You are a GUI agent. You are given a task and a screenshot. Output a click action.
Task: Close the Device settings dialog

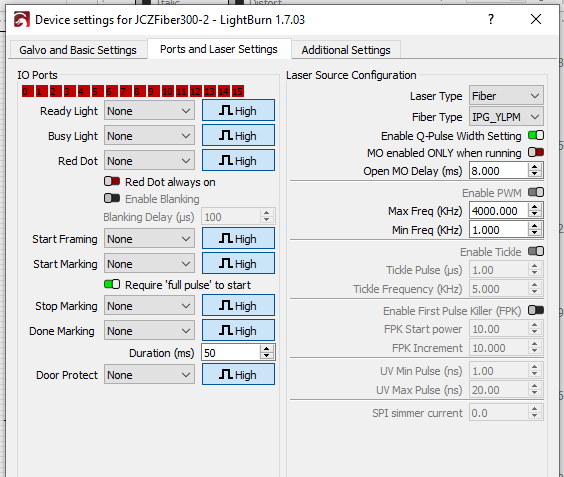coord(536,19)
